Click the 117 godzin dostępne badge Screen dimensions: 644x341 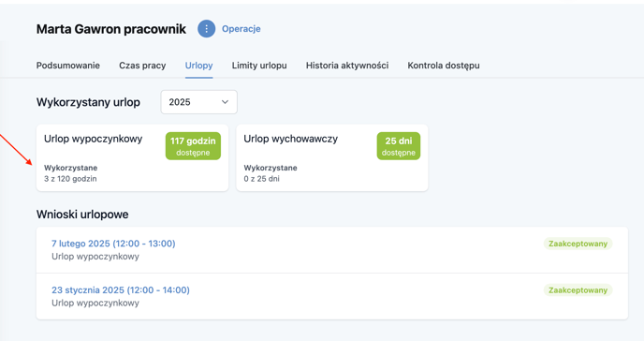pos(193,146)
